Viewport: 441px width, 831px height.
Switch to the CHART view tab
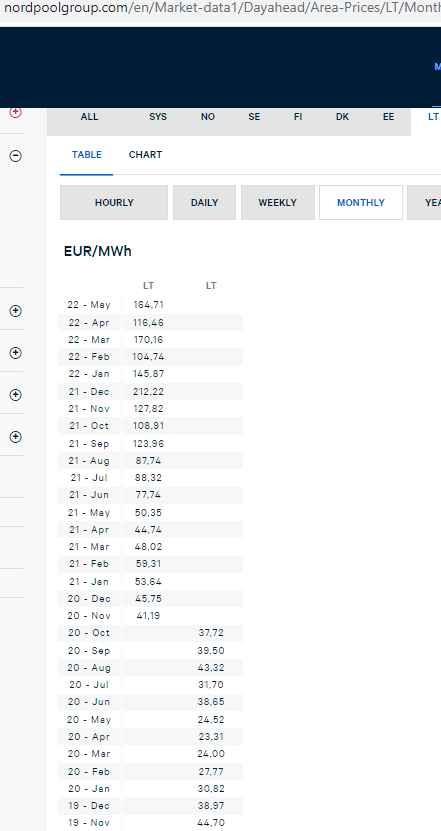pyautogui.click(x=145, y=155)
